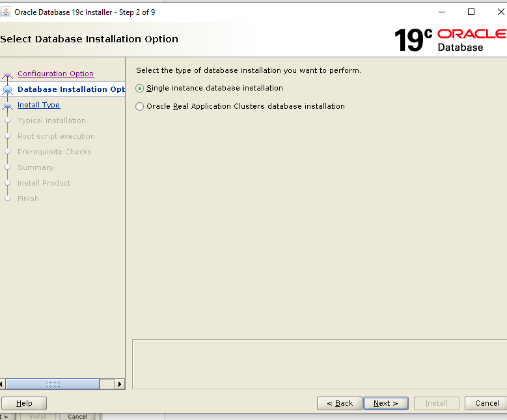Click the step list scrollbar right arrow
507x420 pixels.
tap(120, 384)
